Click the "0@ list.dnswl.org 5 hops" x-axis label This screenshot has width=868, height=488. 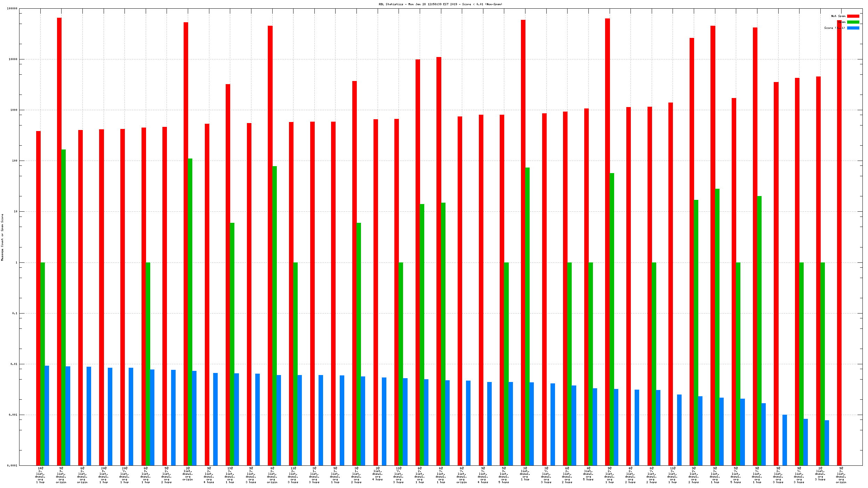(x=588, y=474)
